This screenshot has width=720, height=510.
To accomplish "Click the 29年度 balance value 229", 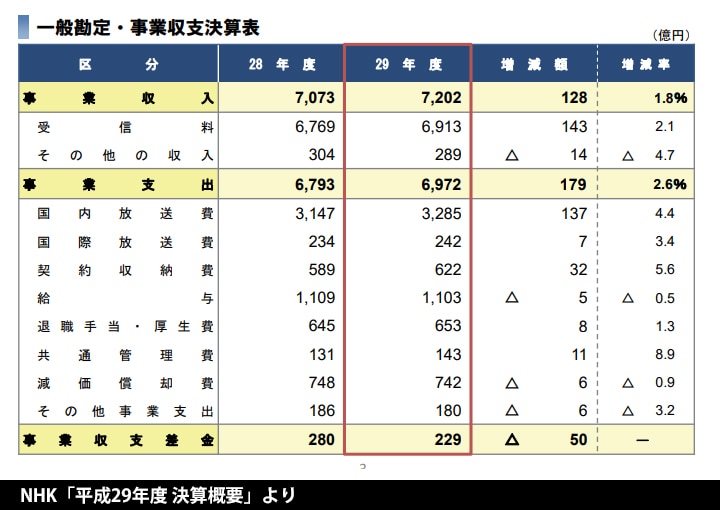I will 448,440.
